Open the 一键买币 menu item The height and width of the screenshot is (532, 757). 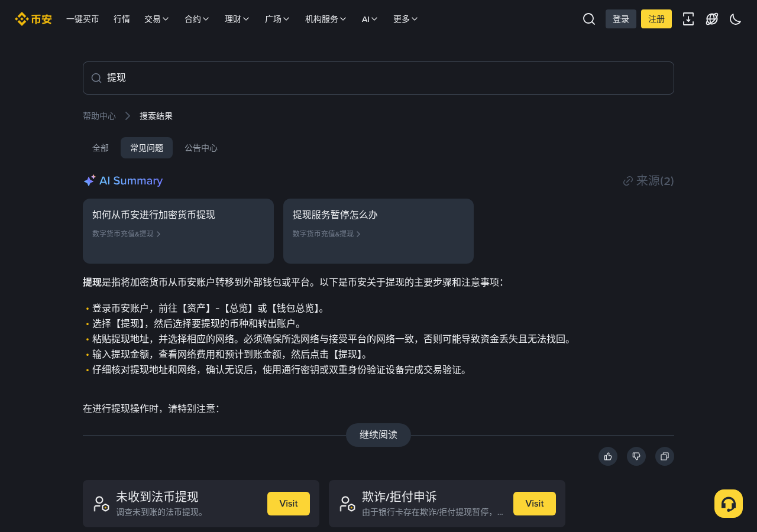(83, 19)
